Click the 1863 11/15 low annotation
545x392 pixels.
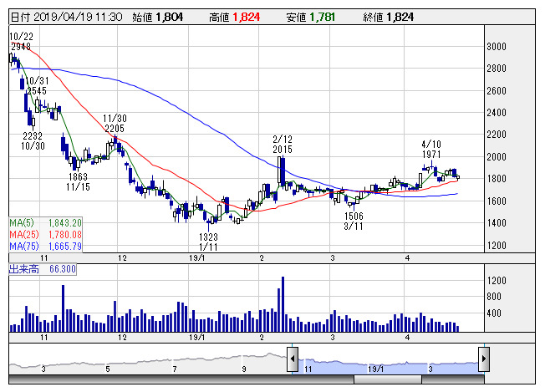(x=79, y=181)
